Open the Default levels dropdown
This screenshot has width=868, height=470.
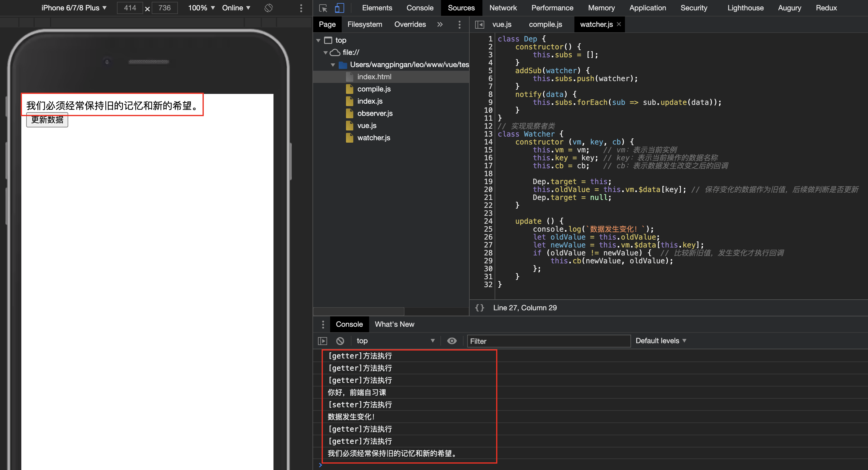coord(660,341)
